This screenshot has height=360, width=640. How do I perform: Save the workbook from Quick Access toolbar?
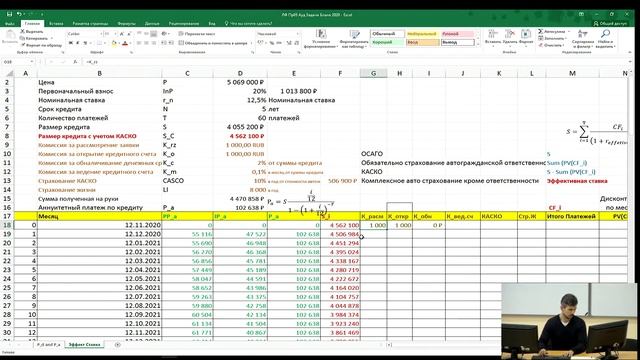pyautogui.click(x=9, y=14)
